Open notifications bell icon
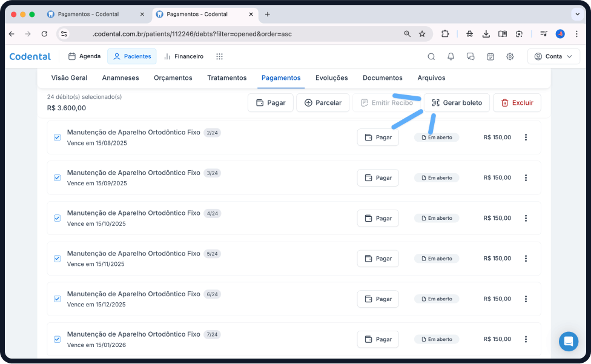This screenshot has width=591, height=364. tap(451, 56)
